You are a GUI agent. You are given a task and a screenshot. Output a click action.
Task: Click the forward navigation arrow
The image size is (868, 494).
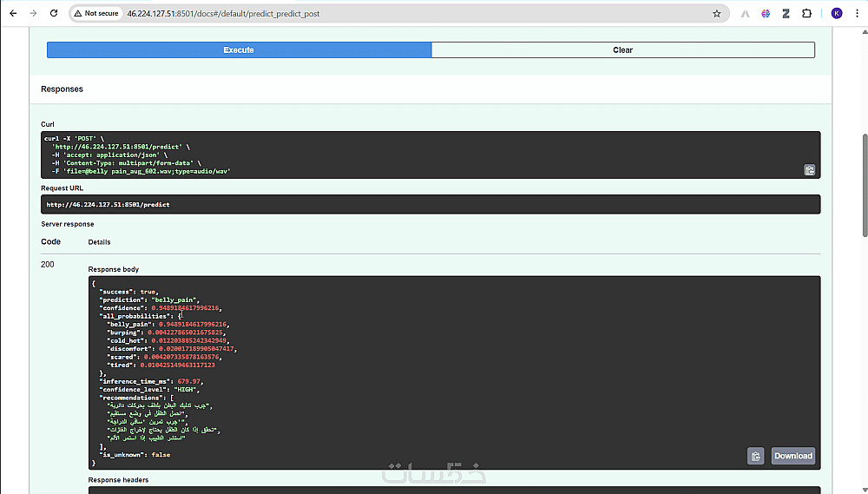(x=33, y=14)
